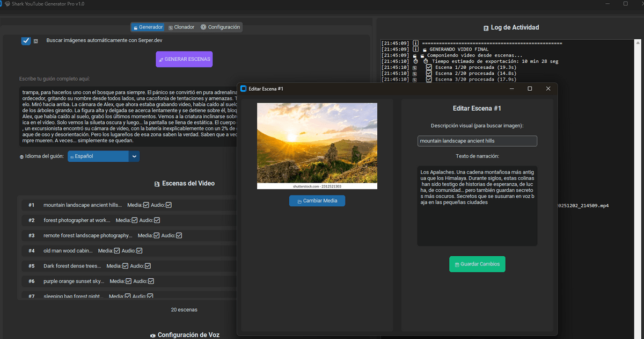Click the visual description input field

pos(477,141)
